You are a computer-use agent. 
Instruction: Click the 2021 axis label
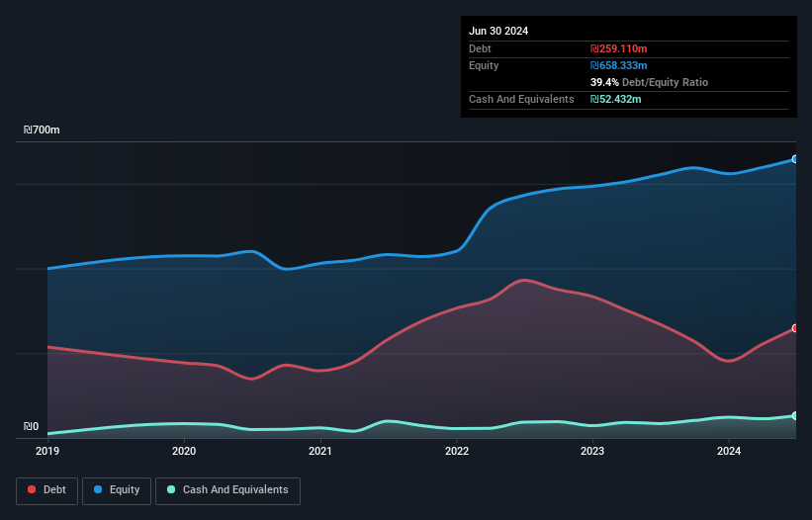tap(320, 451)
